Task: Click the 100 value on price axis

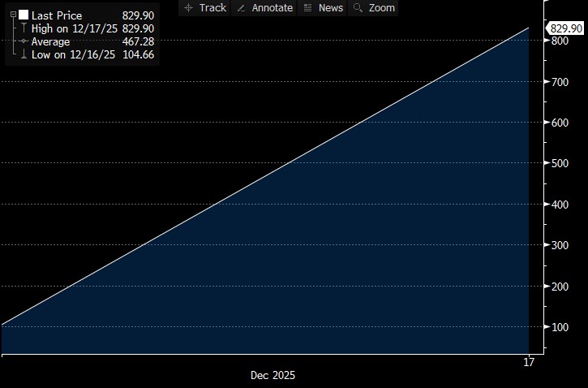Action: tap(560, 327)
